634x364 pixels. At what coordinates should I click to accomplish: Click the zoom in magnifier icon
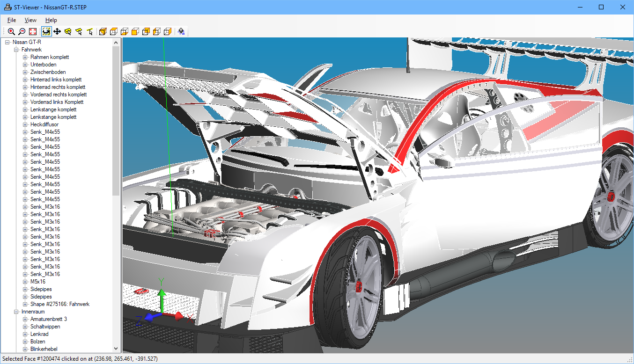(11, 31)
